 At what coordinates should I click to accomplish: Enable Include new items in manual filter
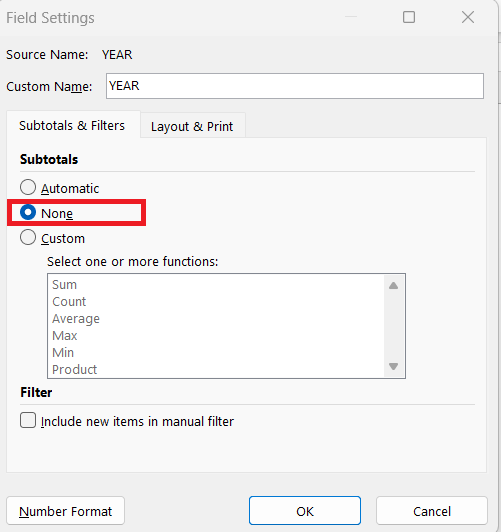pyautogui.click(x=28, y=420)
